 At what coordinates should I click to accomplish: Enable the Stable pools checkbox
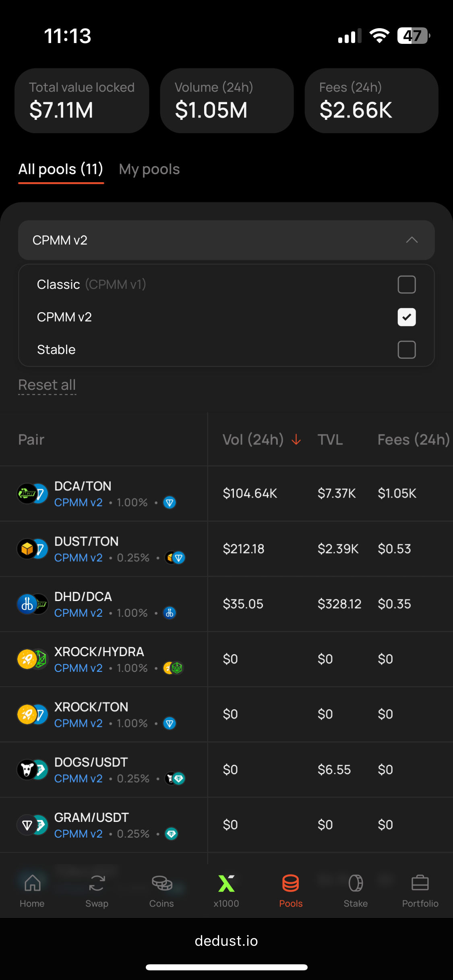click(407, 350)
